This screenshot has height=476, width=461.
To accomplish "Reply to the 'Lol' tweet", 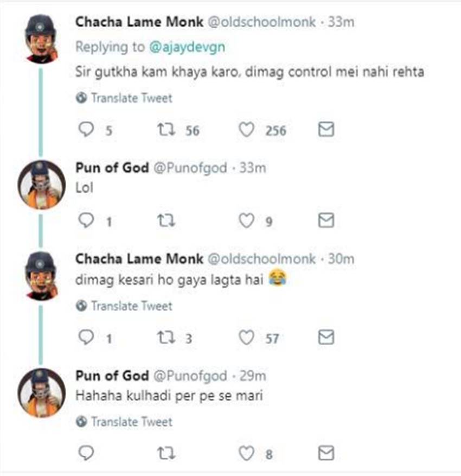I will [x=87, y=220].
